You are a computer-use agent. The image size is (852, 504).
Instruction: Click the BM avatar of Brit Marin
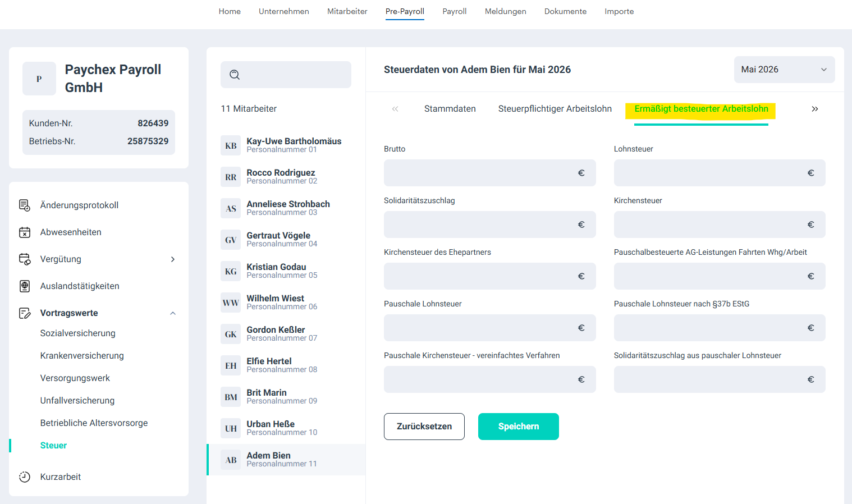[x=231, y=397]
